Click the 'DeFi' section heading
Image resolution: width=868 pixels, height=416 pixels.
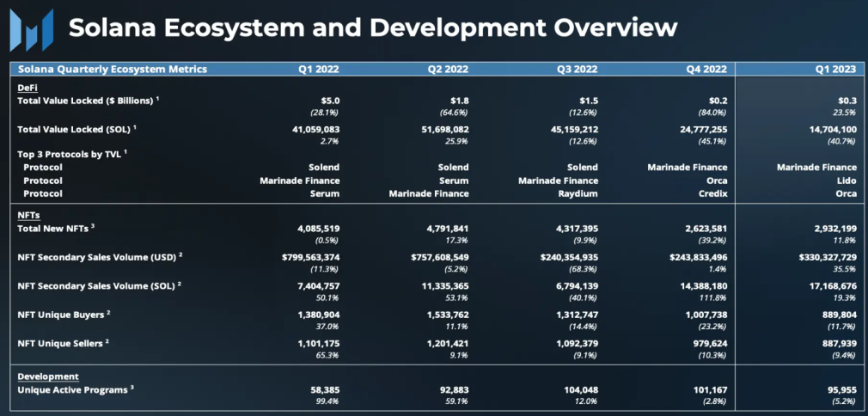(x=28, y=88)
